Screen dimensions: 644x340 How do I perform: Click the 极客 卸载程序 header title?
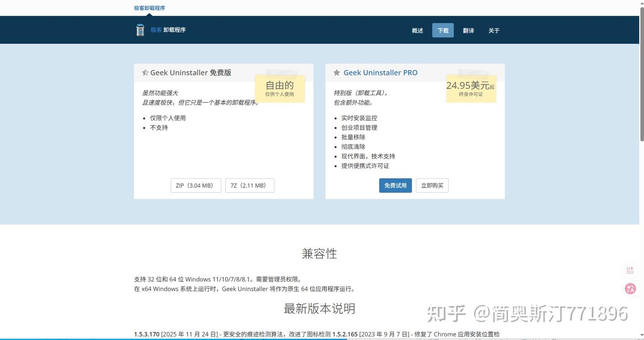click(x=168, y=30)
